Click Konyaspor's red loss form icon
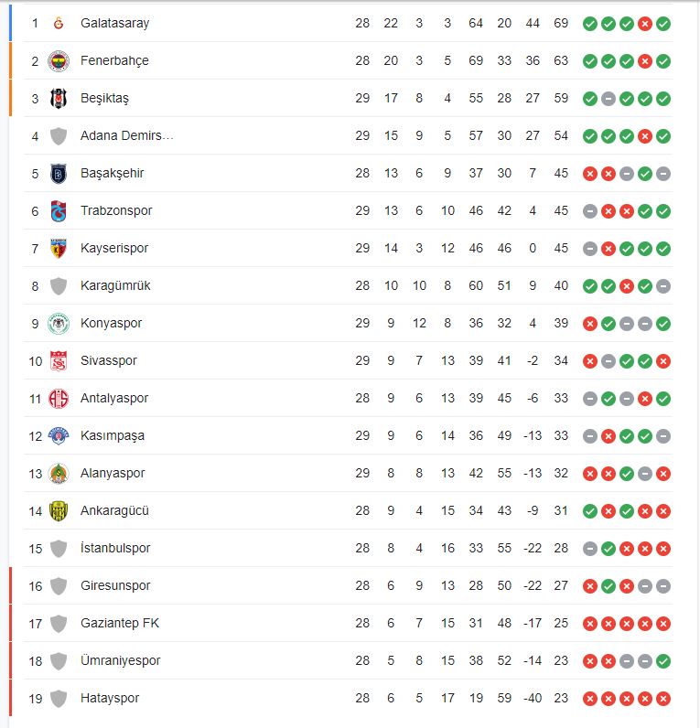The height and width of the screenshot is (728, 700). (590, 323)
